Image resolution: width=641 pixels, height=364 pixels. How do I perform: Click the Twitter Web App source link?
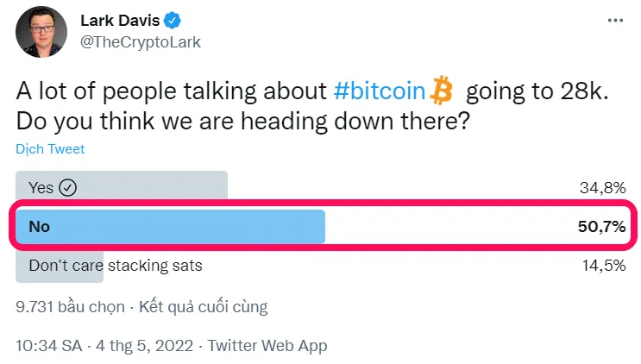tap(267, 346)
